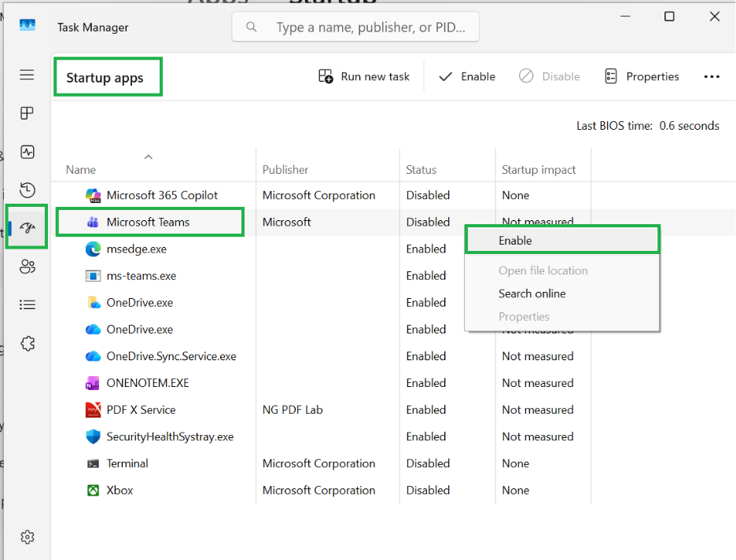This screenshot has height=560, width=736.
Task: Maximize the Task Manager window
Action: pyautogui.click(x=669, y=17)
